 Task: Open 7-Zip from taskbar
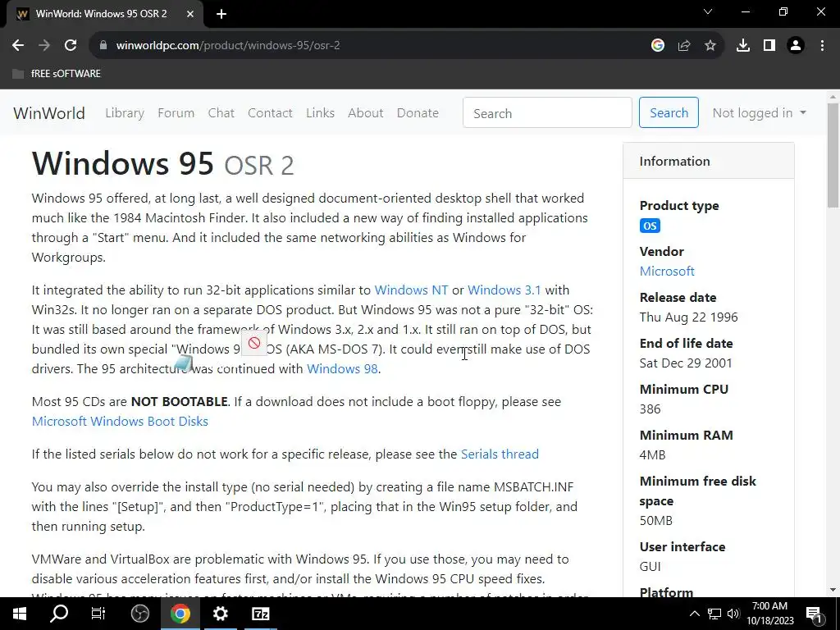click(260, 614)
